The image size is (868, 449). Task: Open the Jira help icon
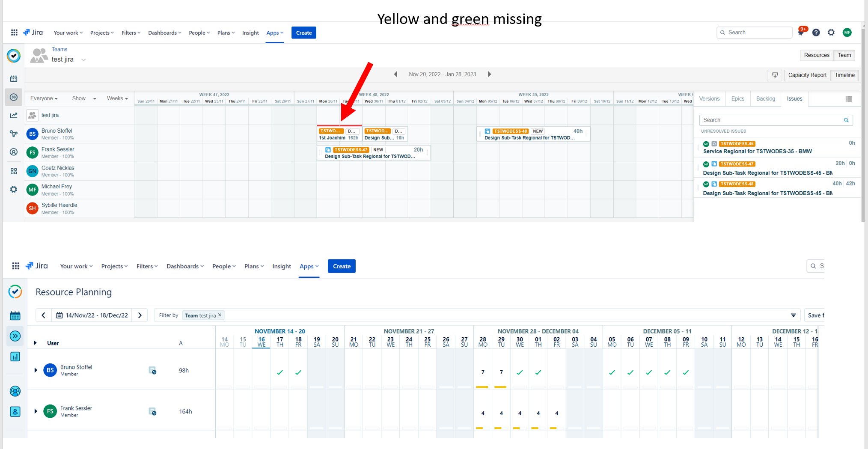point(816,33)
